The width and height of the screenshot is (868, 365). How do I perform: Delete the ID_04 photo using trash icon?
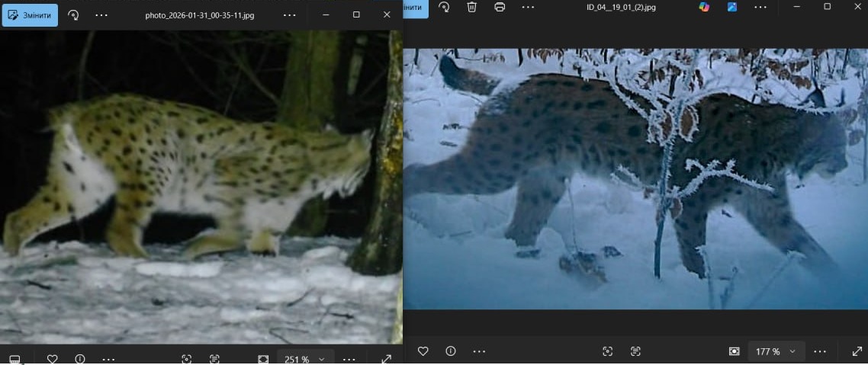[x=472, y=7]
